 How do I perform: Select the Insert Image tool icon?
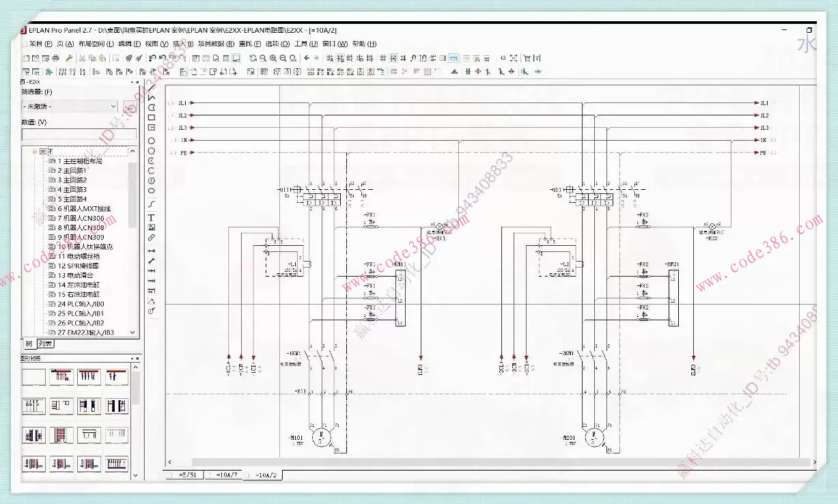pyautogui.click(x=152, y=227)
